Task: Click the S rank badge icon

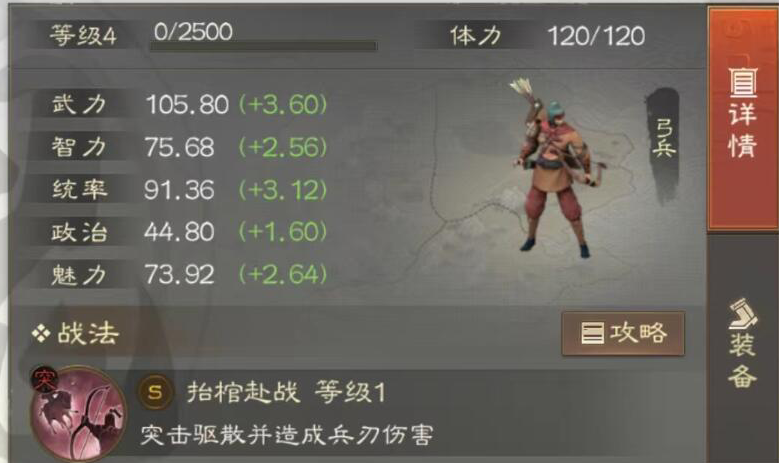Action: 156,392
